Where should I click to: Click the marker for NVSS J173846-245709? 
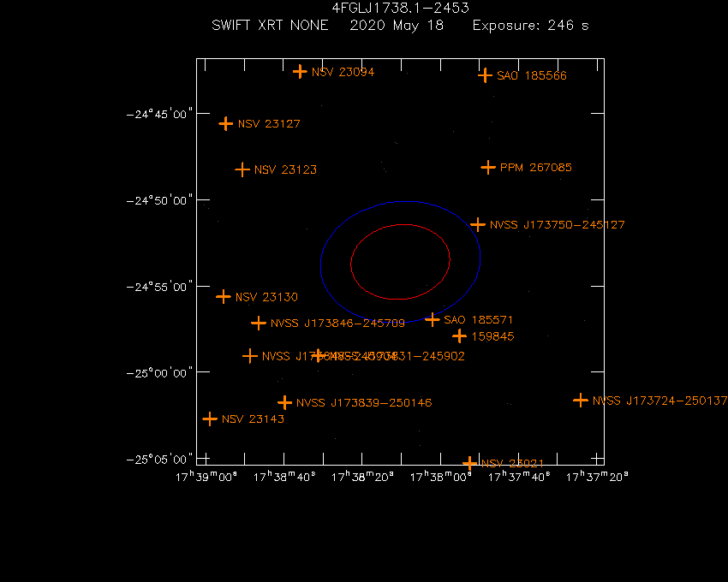[x=259, y=323]
